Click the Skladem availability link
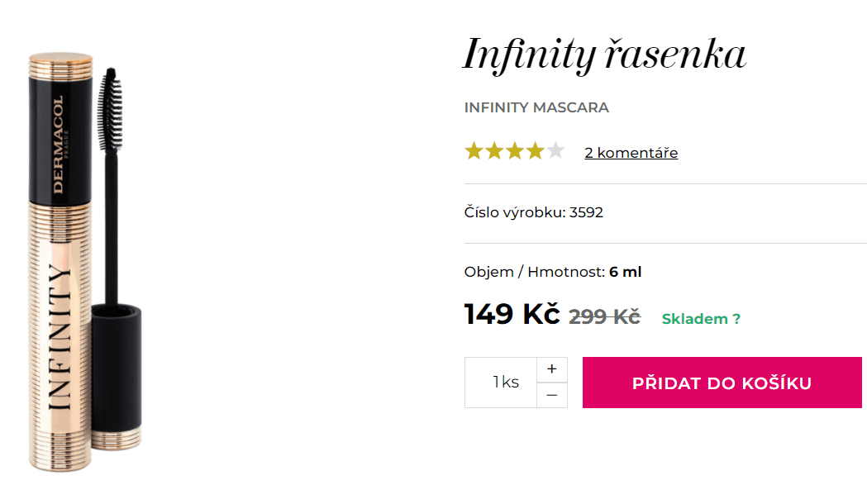The height and width of the screenshot is (504, 867). tap(697, 318)
